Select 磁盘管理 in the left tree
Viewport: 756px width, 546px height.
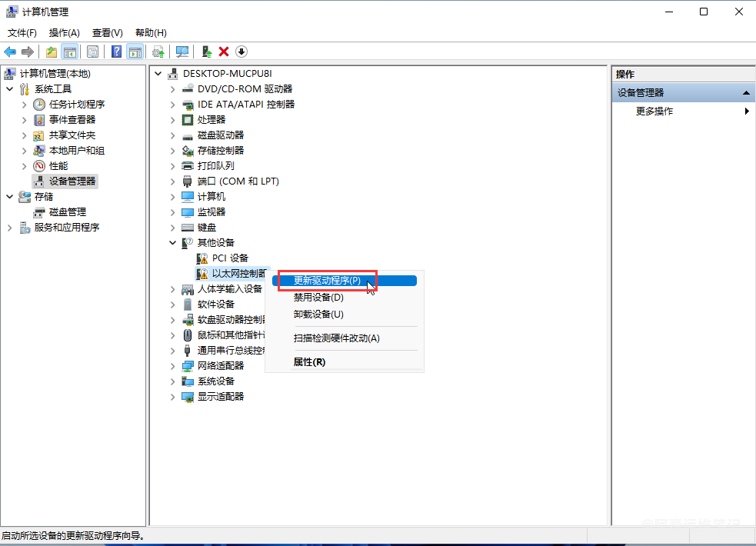(68, 212)
